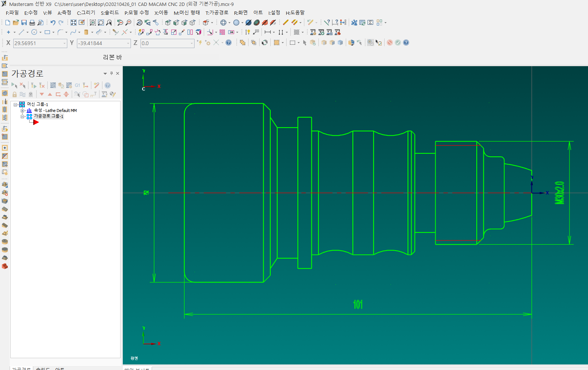Toggle the AutoCursor fast point lightning icon

click(200, 43)
